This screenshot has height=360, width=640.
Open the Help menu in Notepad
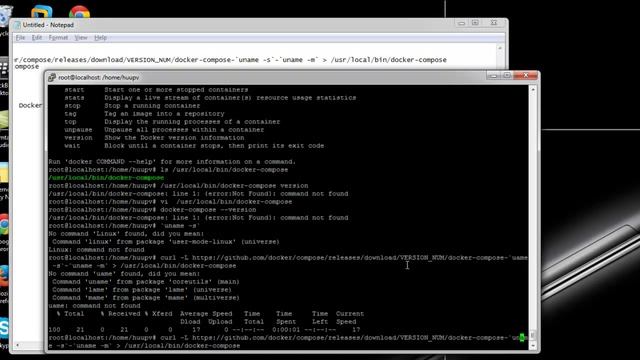click(100, 38)
